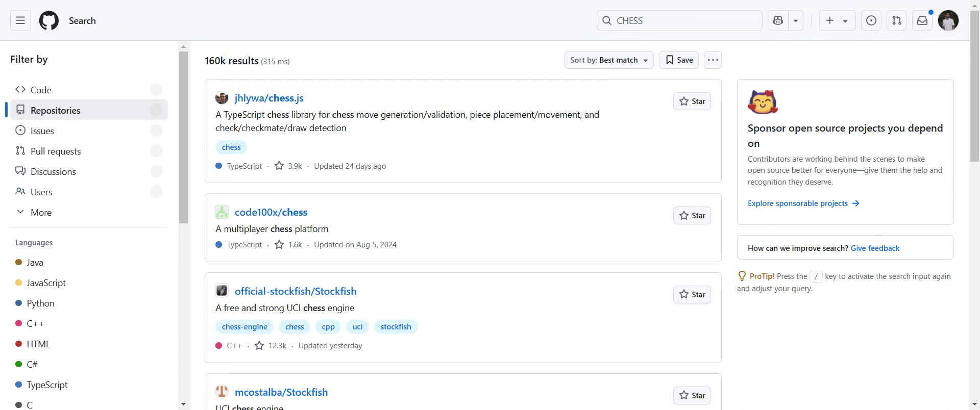Click the stockfish topic tag

[x=396, y=327]
